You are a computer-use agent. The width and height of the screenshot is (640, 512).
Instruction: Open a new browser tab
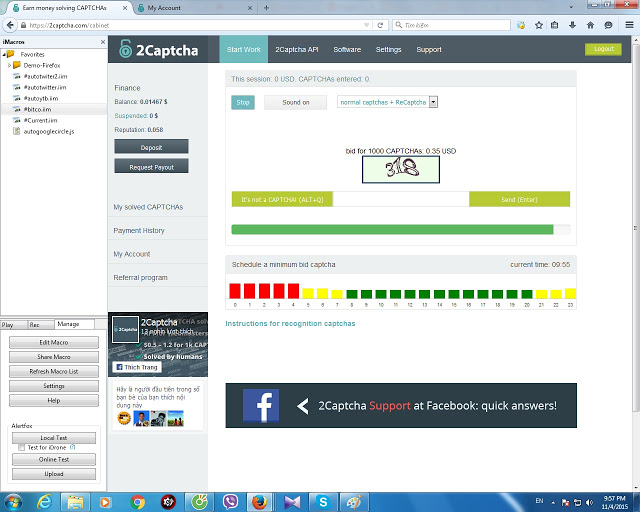pos(266,8)
